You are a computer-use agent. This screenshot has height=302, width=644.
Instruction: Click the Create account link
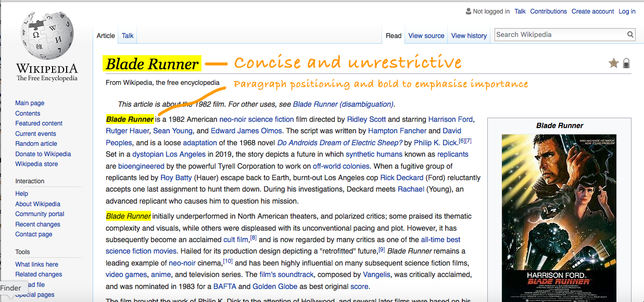pyautogui.click(x=592, y=11)
